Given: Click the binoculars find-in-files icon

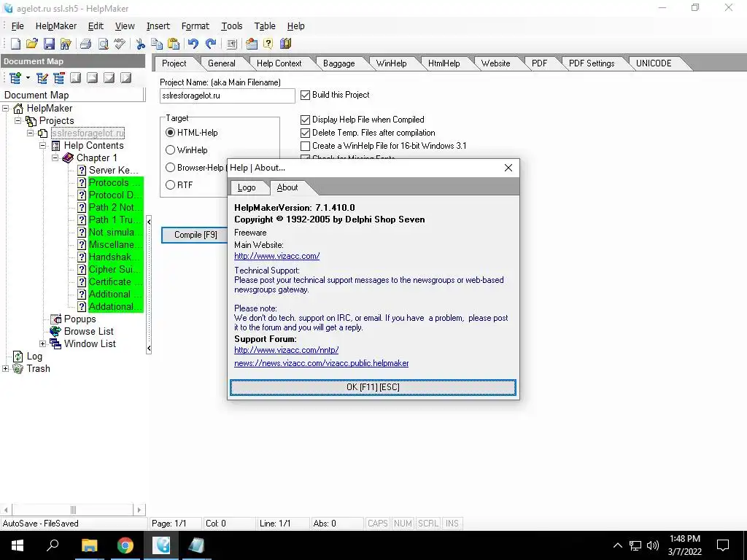Looking at the screenshot, I should tap(66, 44).
